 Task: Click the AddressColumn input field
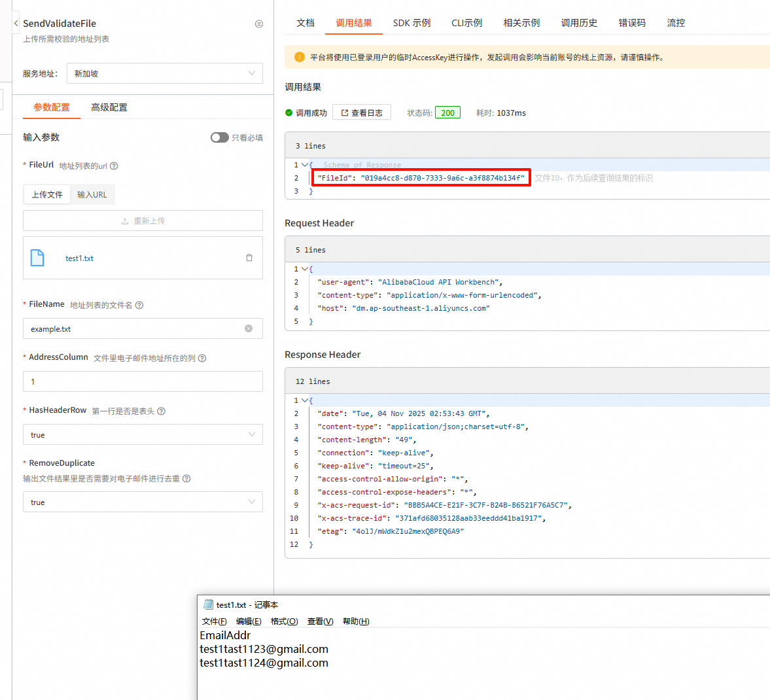coord(143,381)
